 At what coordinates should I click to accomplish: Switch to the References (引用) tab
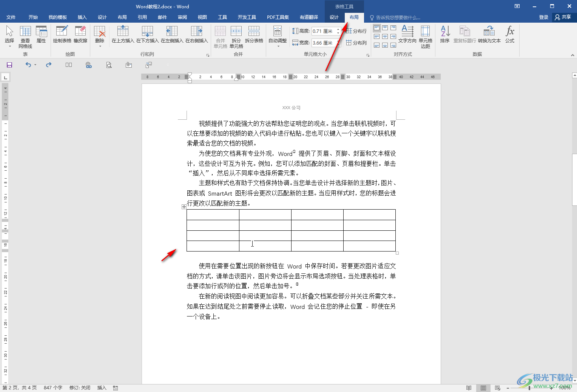tap(142, 17)
